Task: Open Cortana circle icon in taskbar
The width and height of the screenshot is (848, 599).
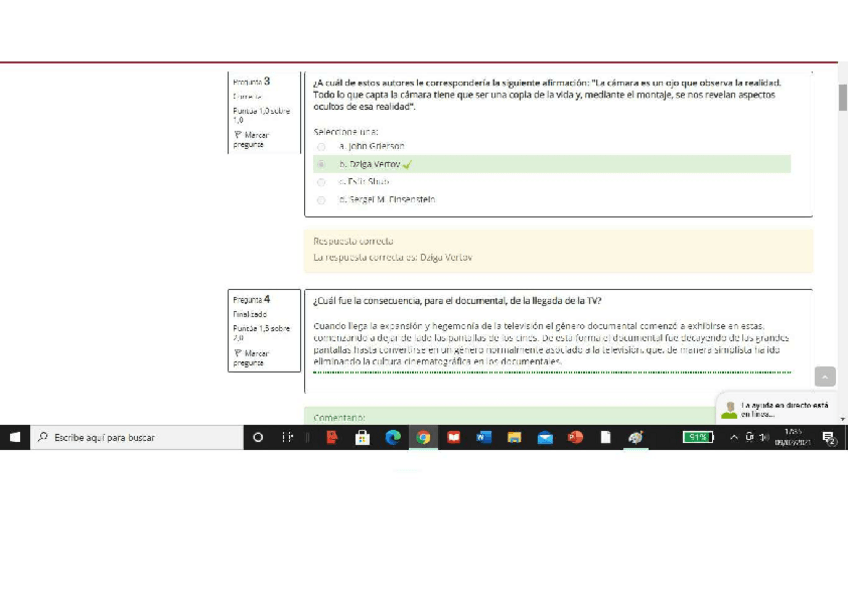Action: [258, 437]
